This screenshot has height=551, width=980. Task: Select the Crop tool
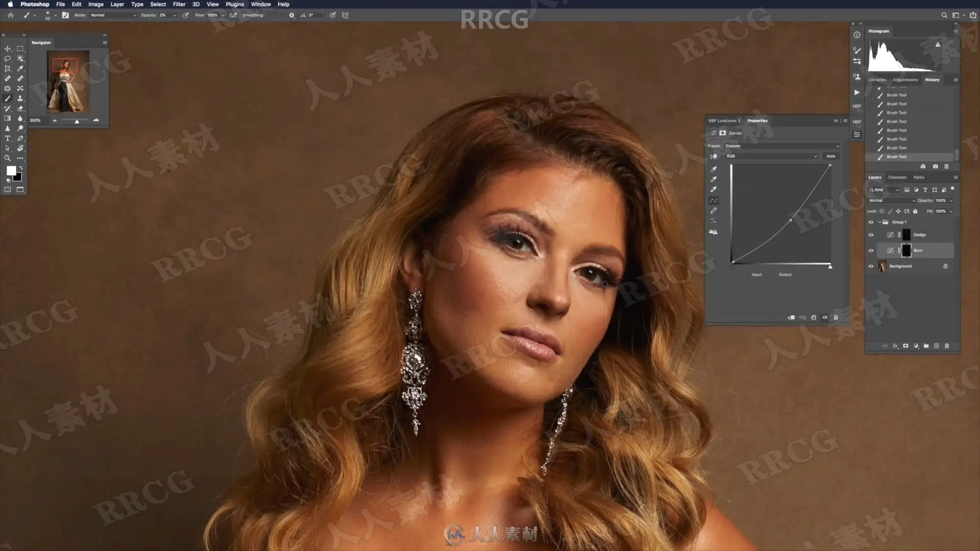click(8, 68)
